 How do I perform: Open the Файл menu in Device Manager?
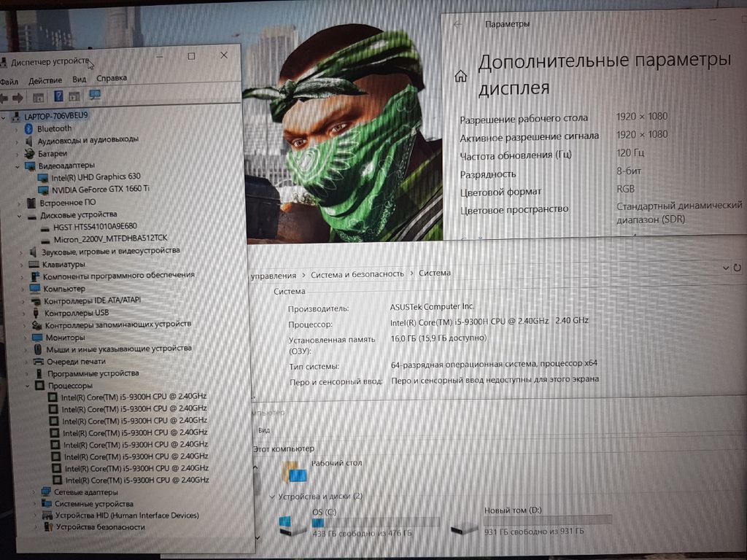(9, 82)
